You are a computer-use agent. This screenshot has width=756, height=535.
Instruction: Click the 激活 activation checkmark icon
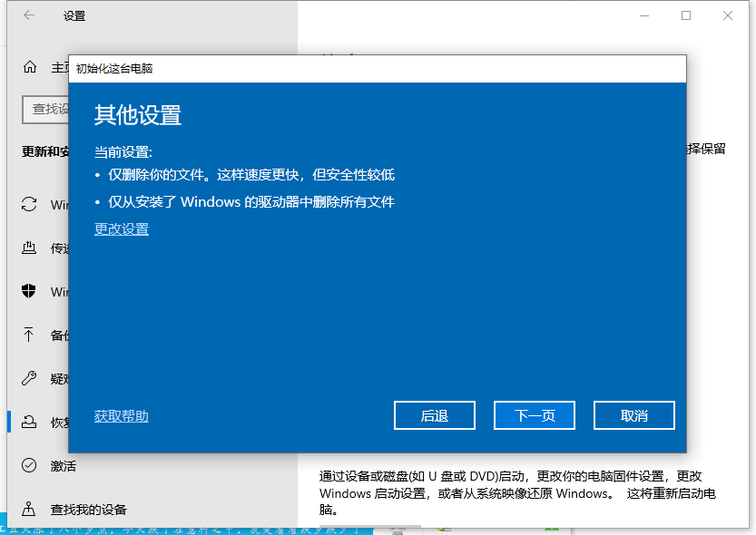28,465
